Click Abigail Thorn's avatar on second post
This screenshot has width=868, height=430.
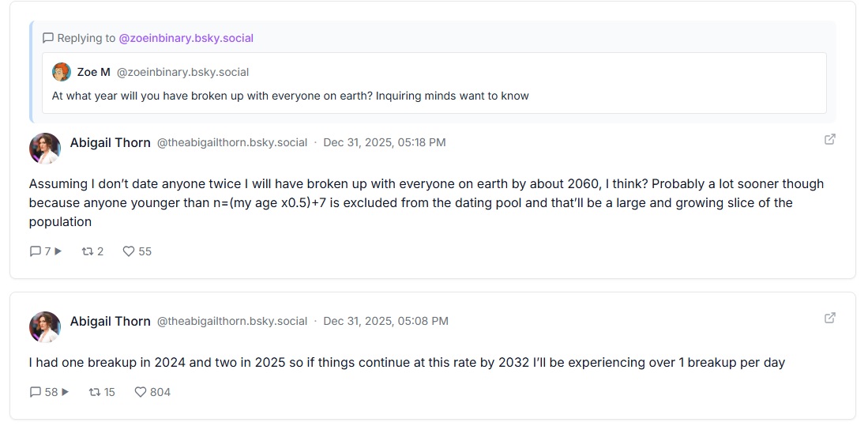pyautogui.click(x=45, y=326)
